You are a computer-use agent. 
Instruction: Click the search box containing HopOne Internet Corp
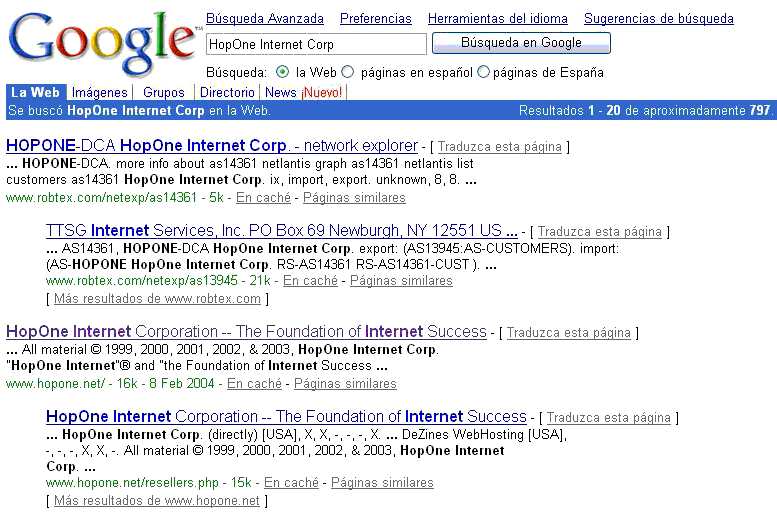pyautogui.click(x=316, y=44)
